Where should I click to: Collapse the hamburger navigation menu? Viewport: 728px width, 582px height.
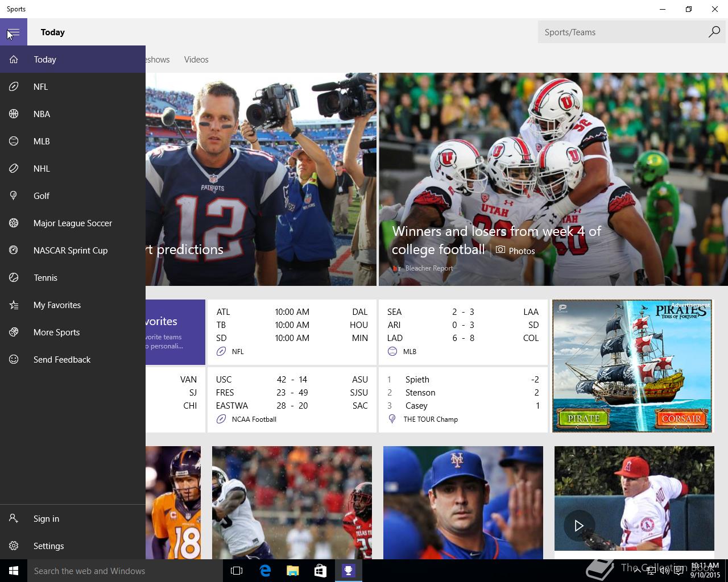[14, 32]
